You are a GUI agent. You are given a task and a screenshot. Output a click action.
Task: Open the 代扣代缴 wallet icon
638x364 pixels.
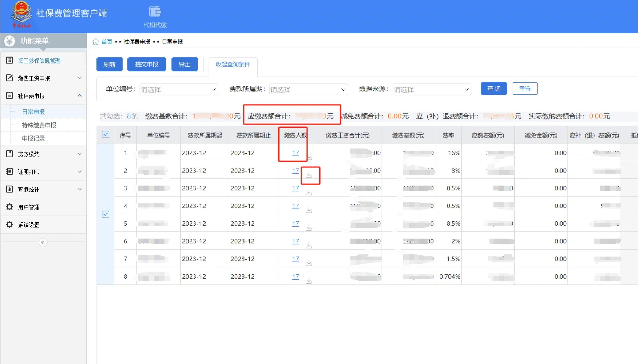point(155,12)
